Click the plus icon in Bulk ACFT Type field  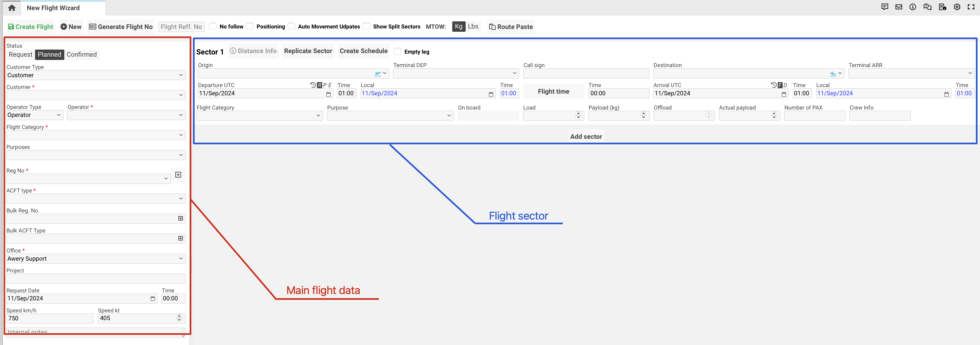coord(181,238)
